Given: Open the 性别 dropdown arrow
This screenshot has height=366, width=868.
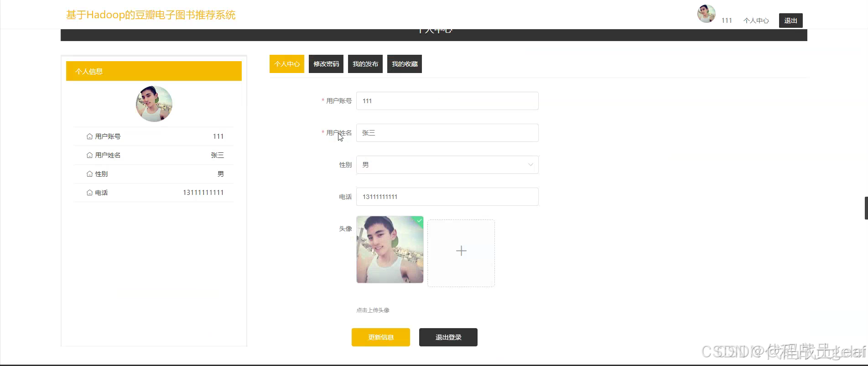Looking at the screenshot, I should tap(530, 165).
